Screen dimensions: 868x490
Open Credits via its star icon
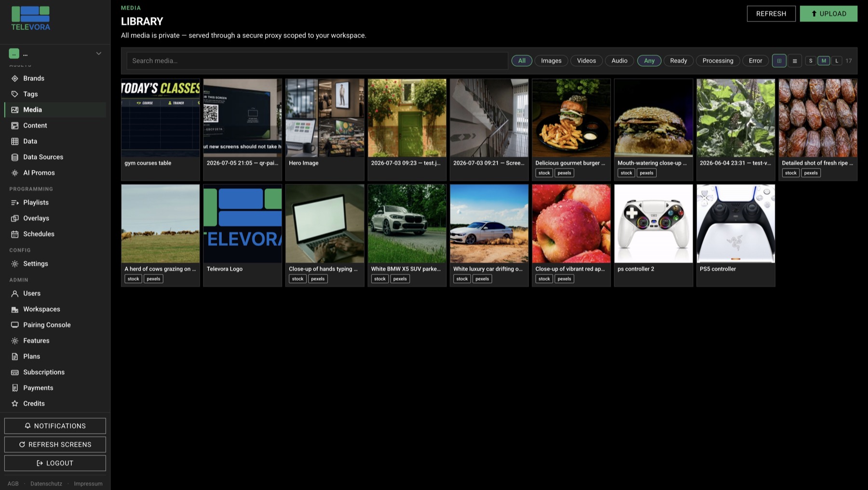[15, 404]
